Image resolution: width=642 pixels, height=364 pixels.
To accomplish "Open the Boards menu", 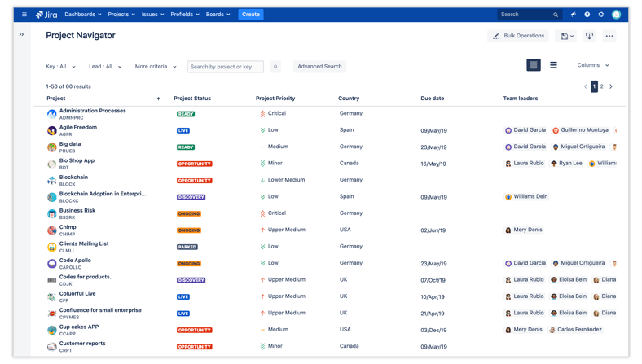I will pos(218,15).
